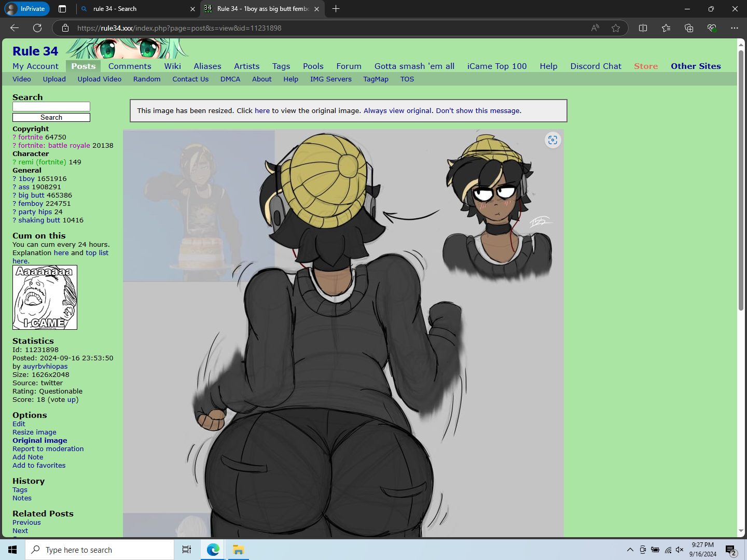
Task: Click the taskbar "Type here to search" box
Action: (100, 550)
